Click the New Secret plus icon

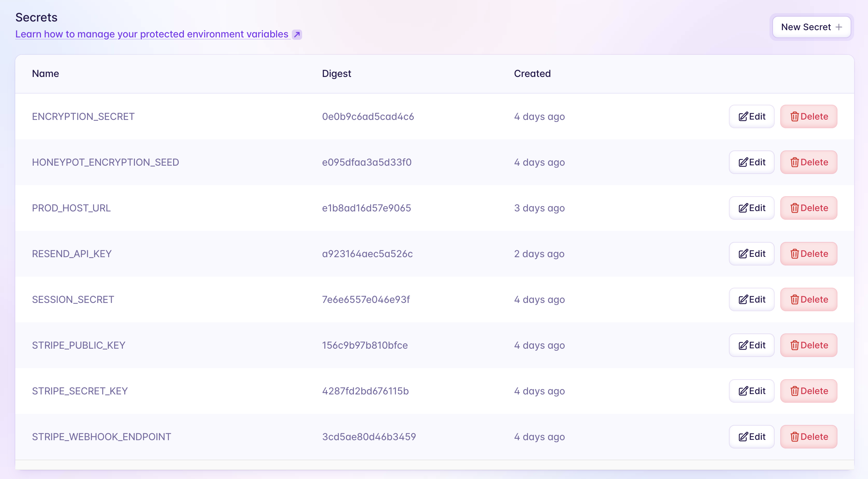click(x=839, y=27)
